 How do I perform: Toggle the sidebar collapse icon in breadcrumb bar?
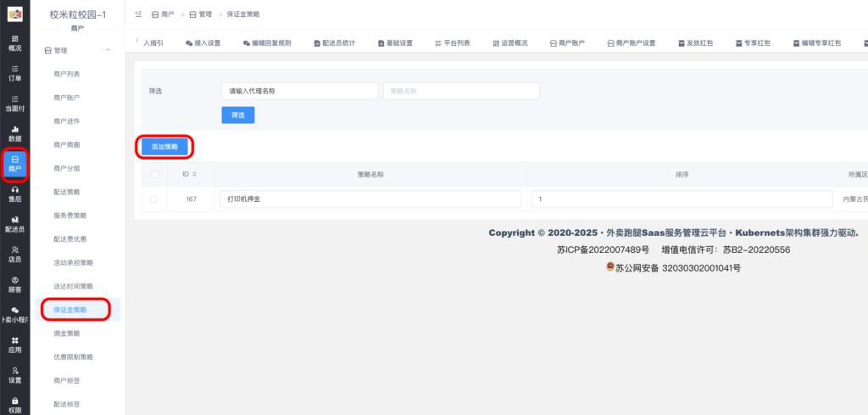pos(138,14)
